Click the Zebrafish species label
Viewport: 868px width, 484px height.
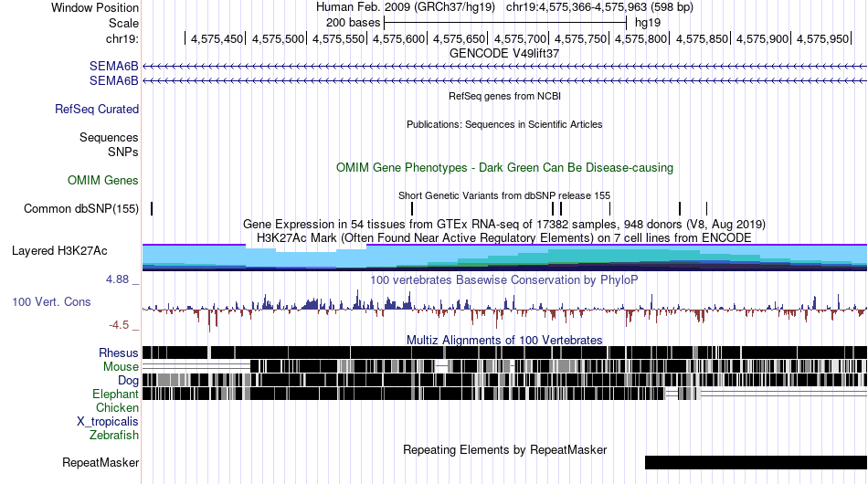tap(114, 436)
